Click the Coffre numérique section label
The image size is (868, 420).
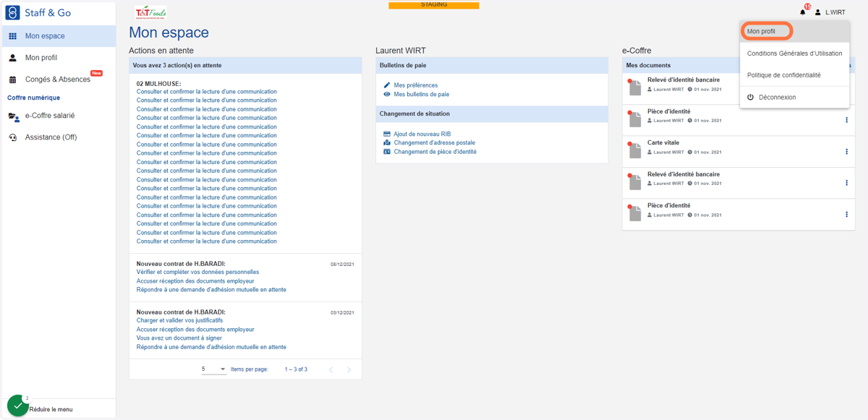[x=34, y=98]
